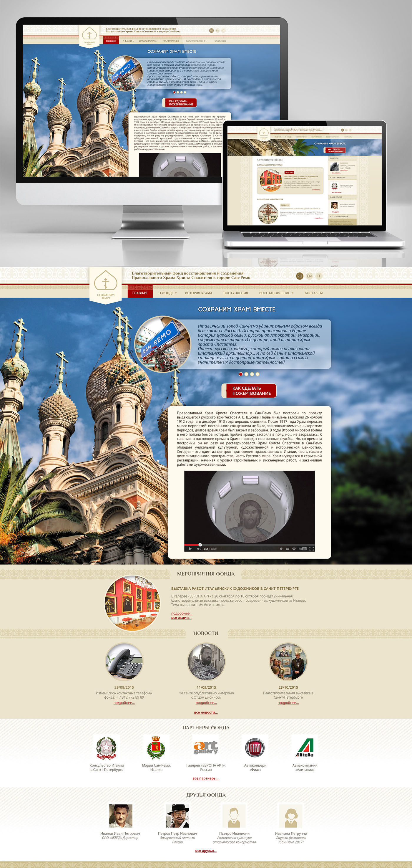Viewport: 412px width, 868px height.
Task: Expand the ВОССТАНОВЛЕНИЕ dropdown in the full-page menu
Action: (276, 293)
